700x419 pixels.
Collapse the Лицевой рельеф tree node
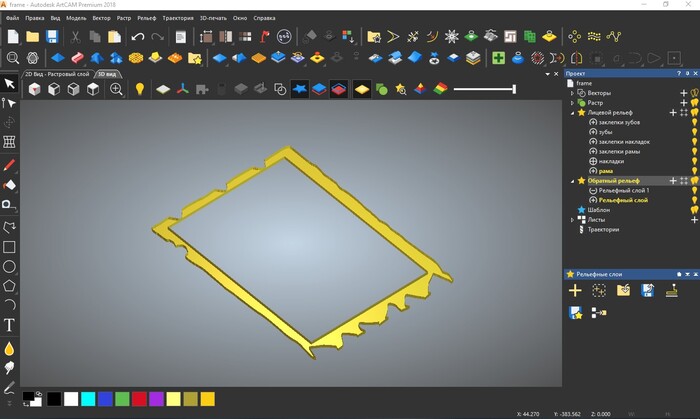pyautogui.click(x=572, y=113)
